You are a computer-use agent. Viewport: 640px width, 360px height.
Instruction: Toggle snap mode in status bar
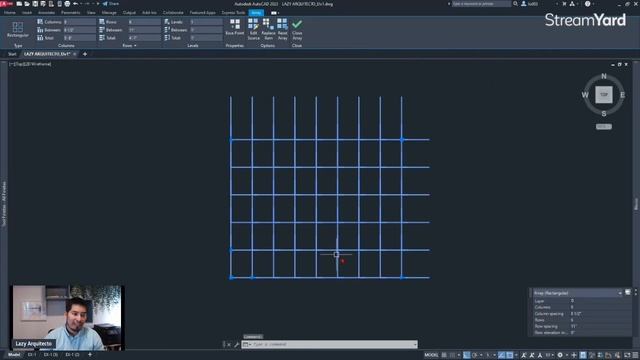(x=452, y=355)
